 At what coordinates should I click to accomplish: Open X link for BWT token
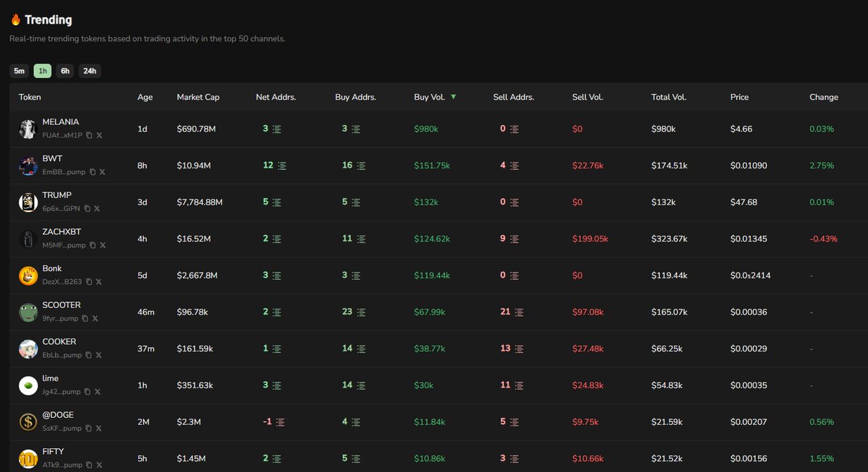(103, 172)
